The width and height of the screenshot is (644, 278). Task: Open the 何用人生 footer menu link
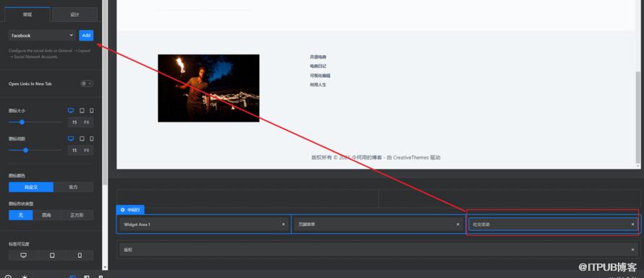click(318, 85)
